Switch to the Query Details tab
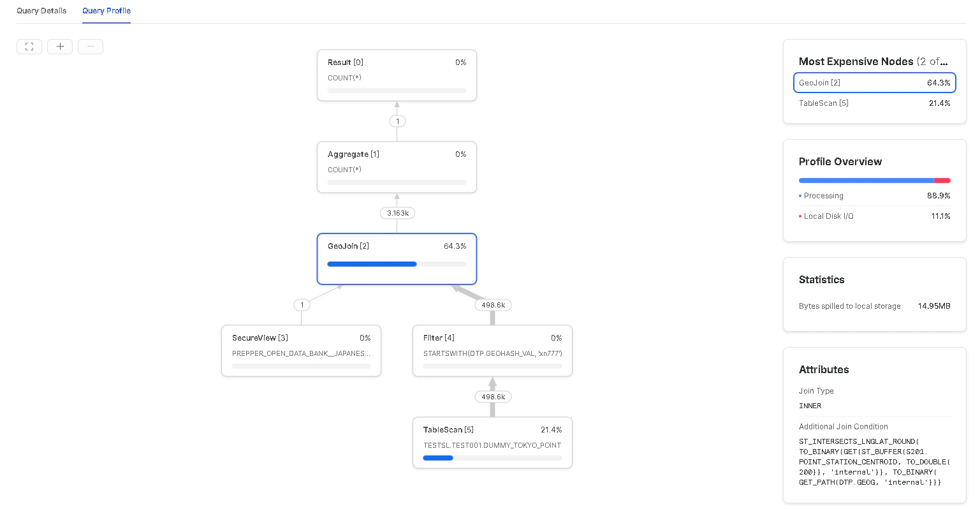Screen dimensions: 980x509 [41, 11]
